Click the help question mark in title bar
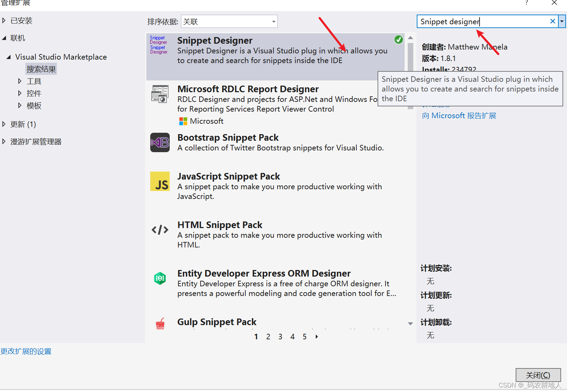Image resolution: width=567 pixels, height=392 pixels. (x=526, y=3)
